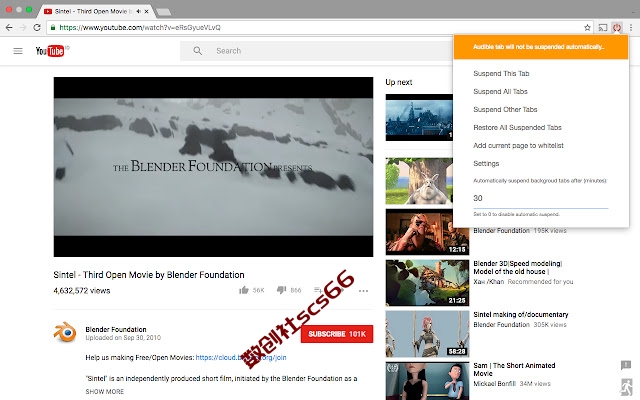Open 'Blender 3D|Speed modeling|' video title
Viewport: 640px width, 400px height.
click(518, 267)
